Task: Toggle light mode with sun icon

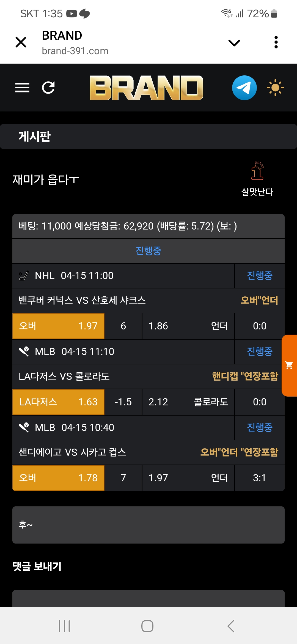Action: (x=275, y=88)
